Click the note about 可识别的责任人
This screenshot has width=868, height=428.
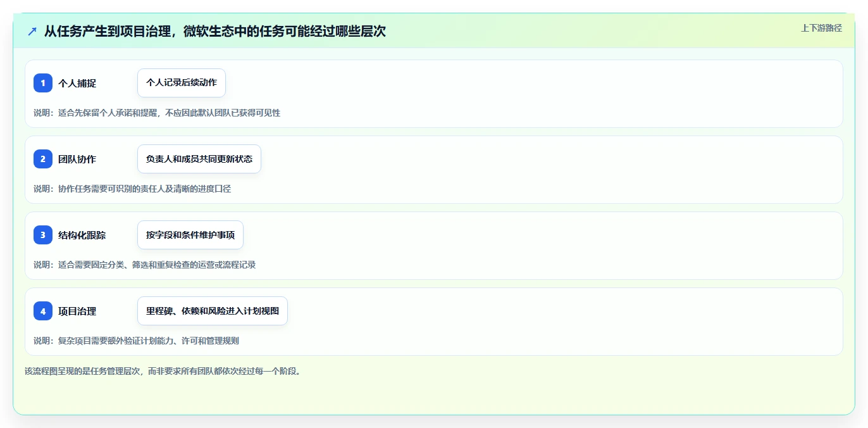[132, 189]
